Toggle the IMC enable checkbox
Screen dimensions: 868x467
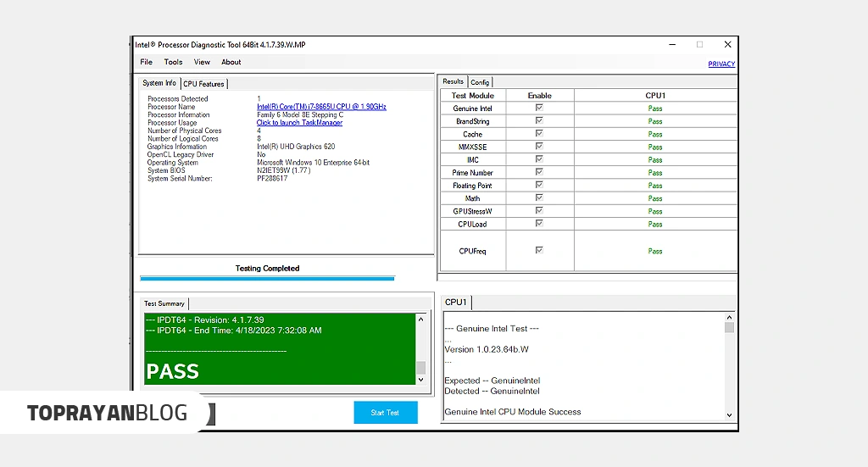pyautogui.click(x=539, y=159)
